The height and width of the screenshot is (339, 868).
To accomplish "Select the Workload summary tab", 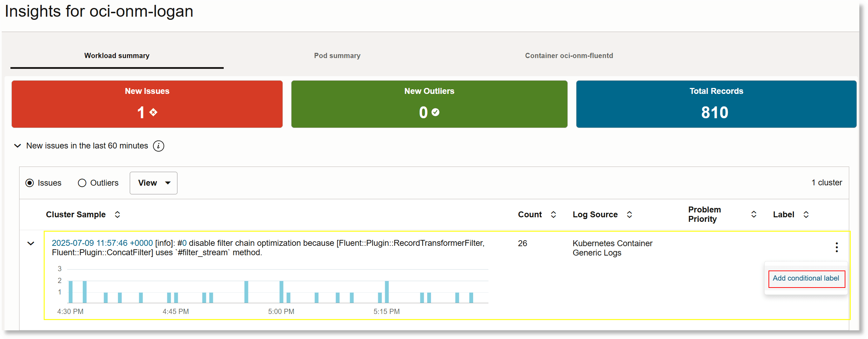I will (x=117, y=55).
